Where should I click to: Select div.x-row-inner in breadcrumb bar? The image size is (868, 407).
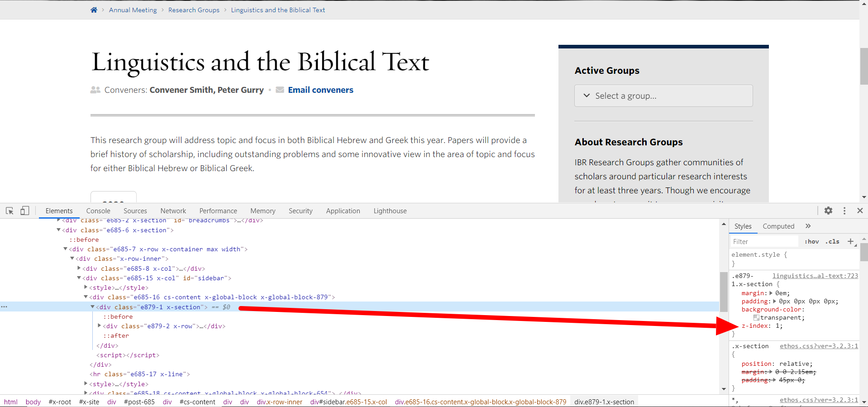280,402
